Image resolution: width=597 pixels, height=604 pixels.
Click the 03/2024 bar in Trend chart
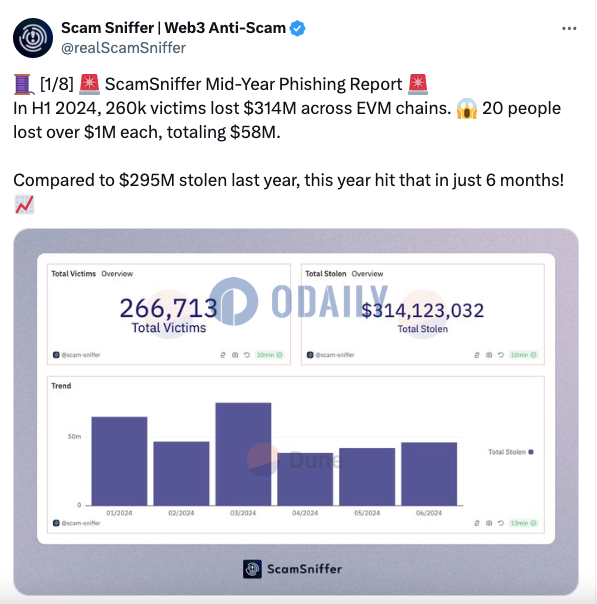tap(243, 454)
